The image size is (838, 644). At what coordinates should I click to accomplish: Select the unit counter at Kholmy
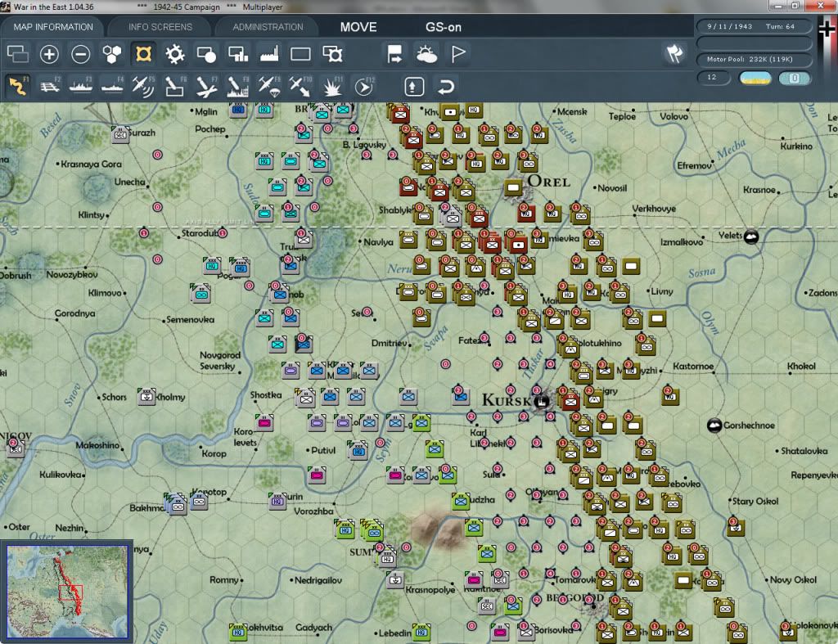click(x=146, y=397)
